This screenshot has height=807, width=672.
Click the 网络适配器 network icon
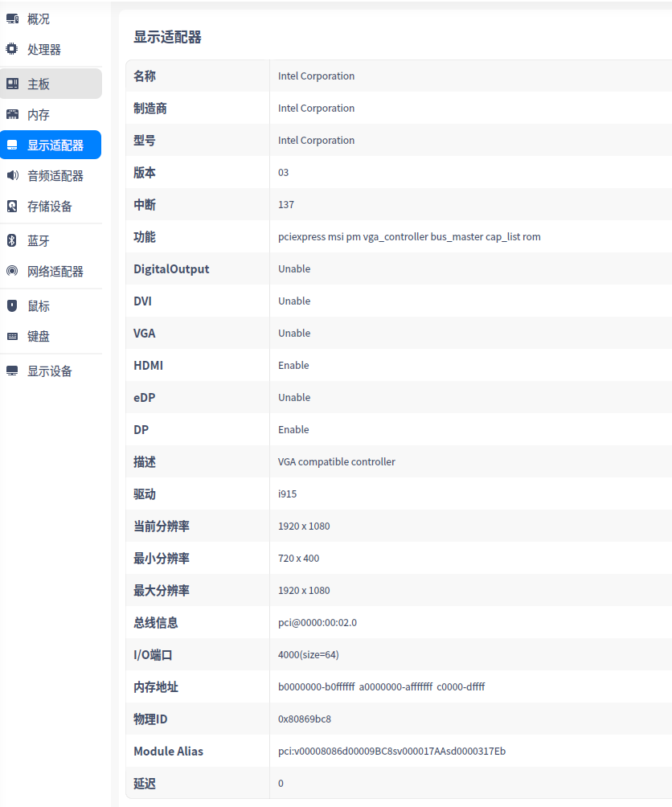point(12,271)
